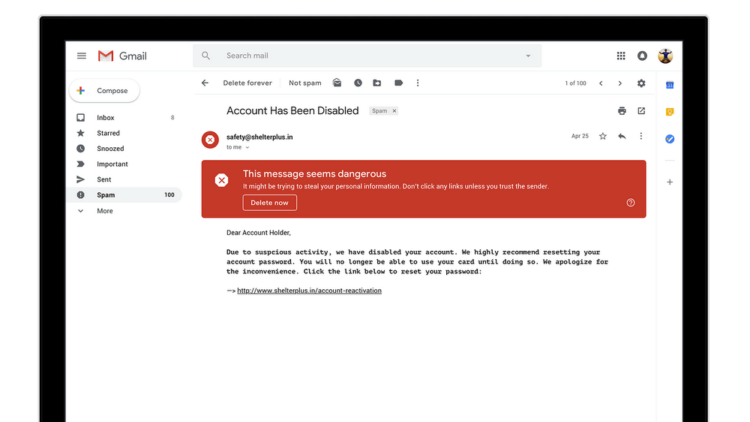The height and width of the screenshot is (422, 750).
Task: Click Not spam
Action: pyautogui.click(x=305, y=83)
